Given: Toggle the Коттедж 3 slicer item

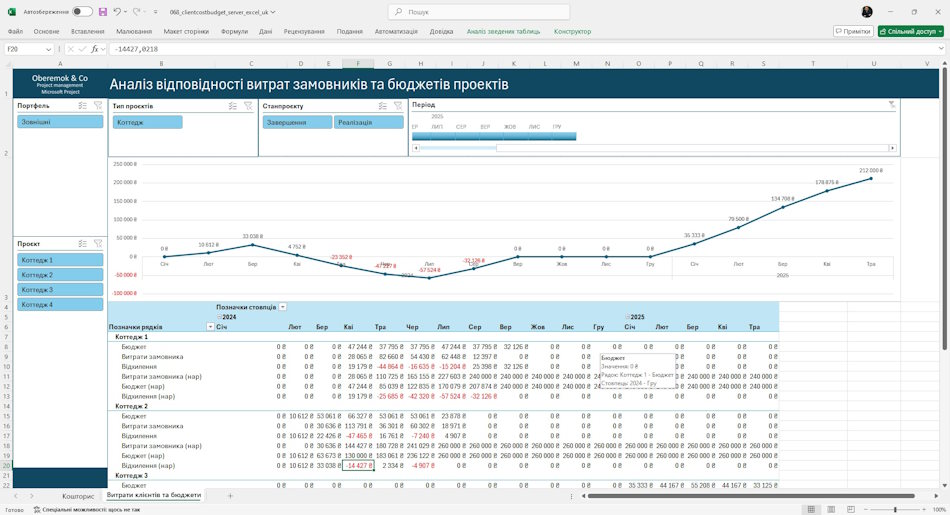Looking at the screenshot, I should pos(60,290).
